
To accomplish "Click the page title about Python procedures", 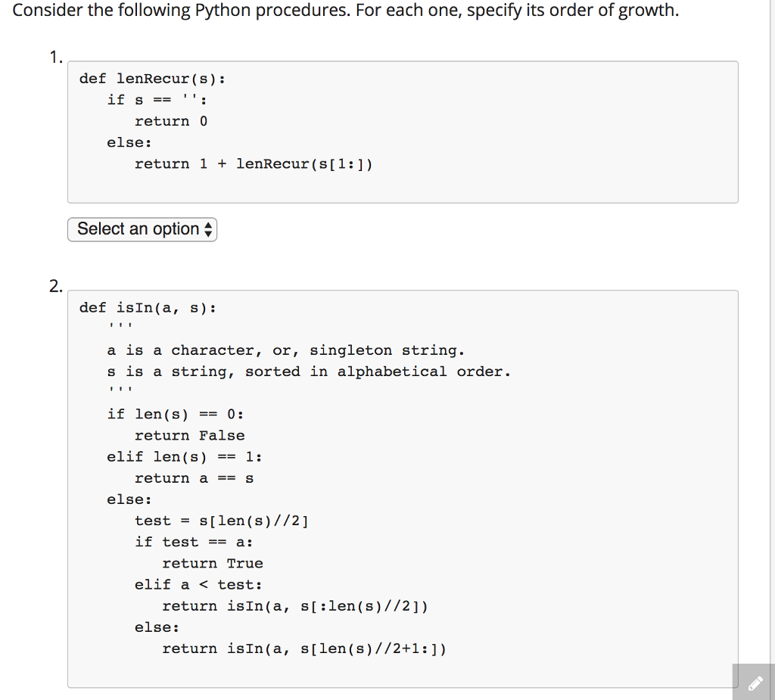I will click(345, 11).
